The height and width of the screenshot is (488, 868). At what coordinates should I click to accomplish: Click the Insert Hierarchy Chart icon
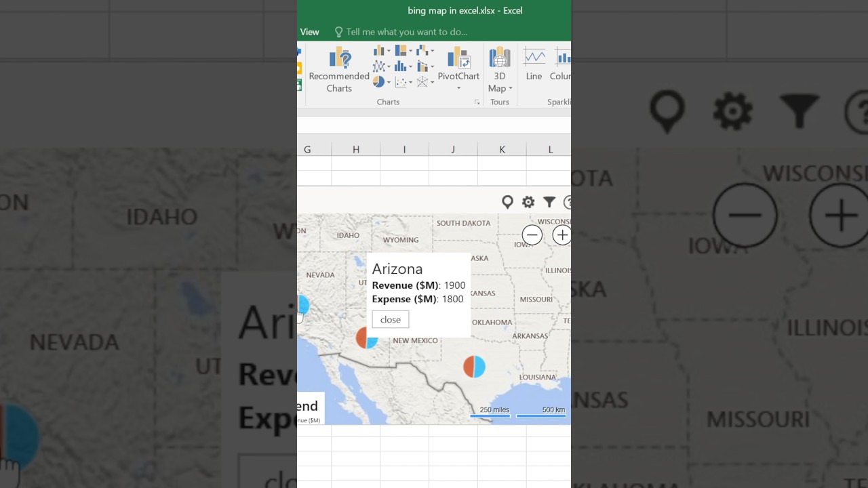click(x=400, y=51)
